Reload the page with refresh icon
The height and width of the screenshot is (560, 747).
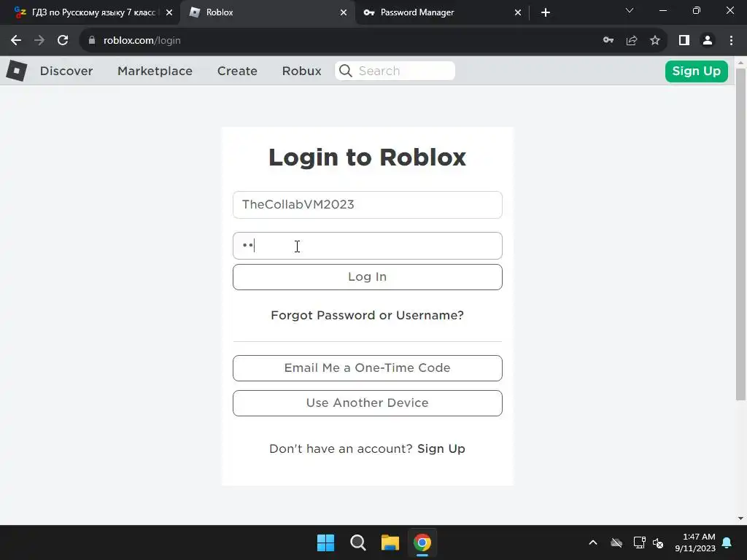[x=63, y=41]
